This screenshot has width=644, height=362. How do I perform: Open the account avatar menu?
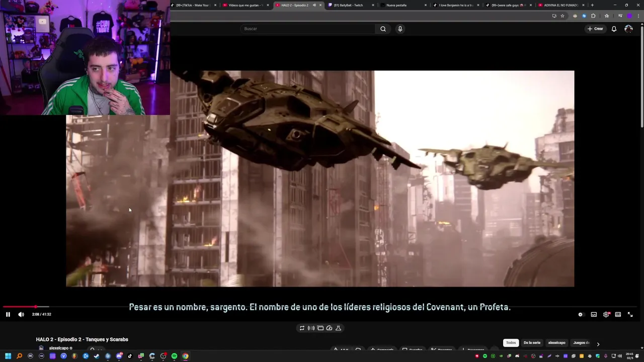coord(628,29)
